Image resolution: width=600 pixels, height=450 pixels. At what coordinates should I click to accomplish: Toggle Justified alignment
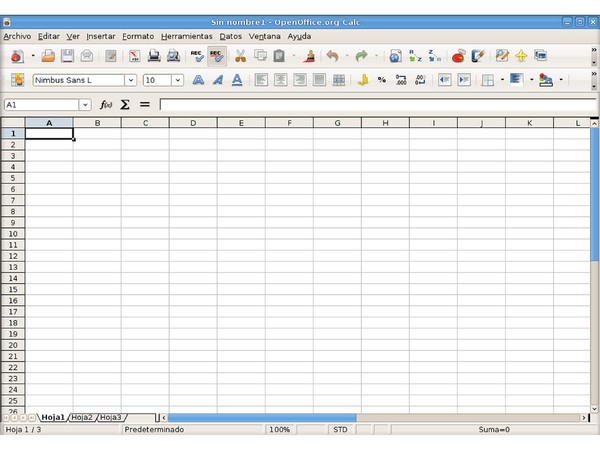(x=319, y=80)
